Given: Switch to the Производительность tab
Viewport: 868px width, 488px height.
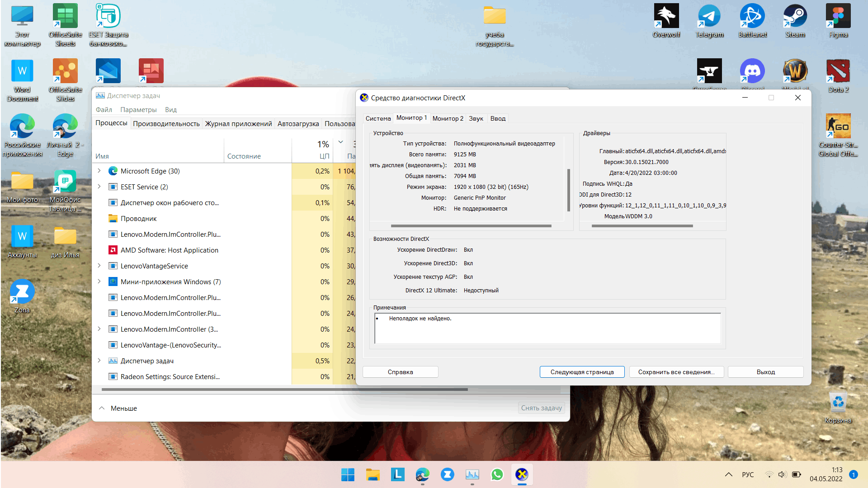Looking at the screenshot, I should coord(166,123).
